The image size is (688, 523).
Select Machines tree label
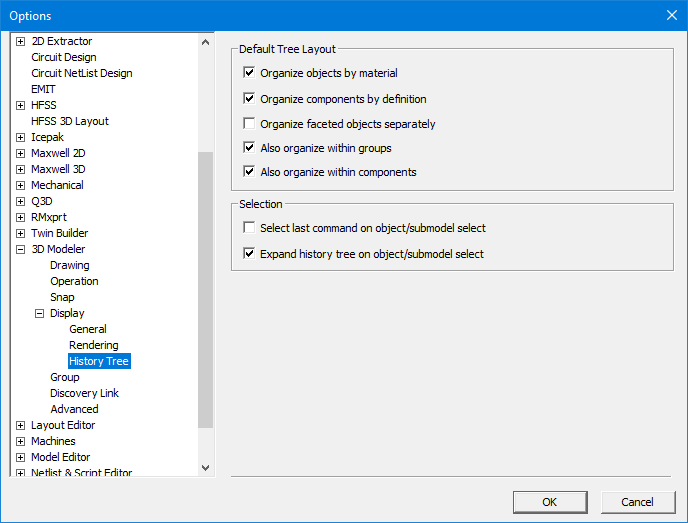tap(53, 441)
